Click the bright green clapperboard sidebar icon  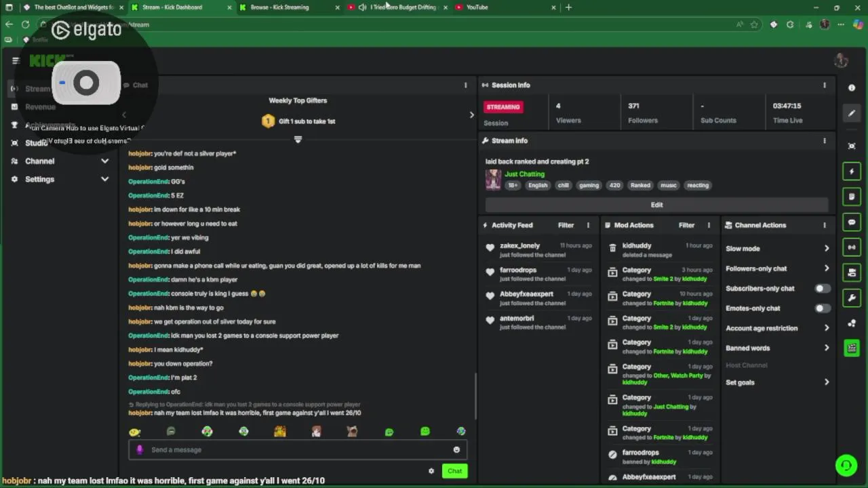click(x=852, y=348)
